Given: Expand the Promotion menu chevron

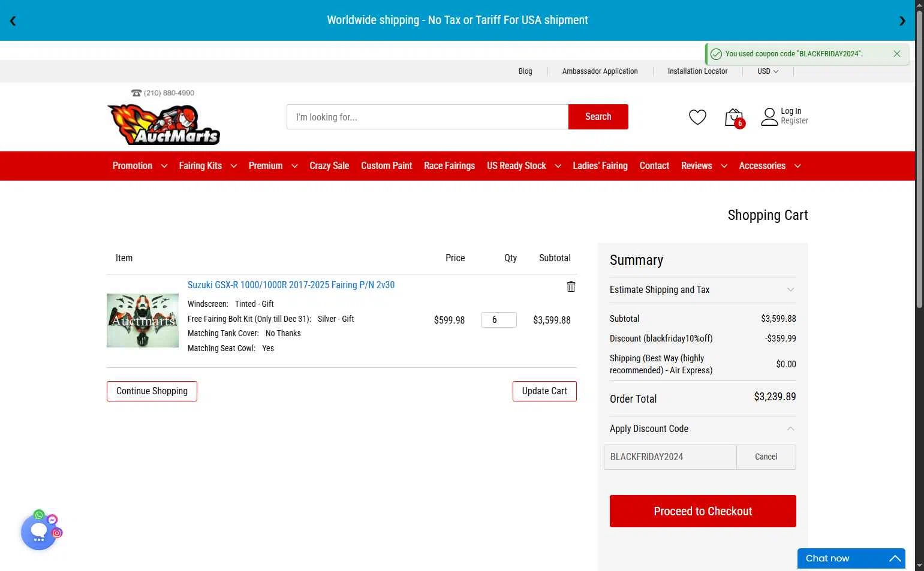Looking at the screenshot, I should pyautogui.click(x=164, y=166).
